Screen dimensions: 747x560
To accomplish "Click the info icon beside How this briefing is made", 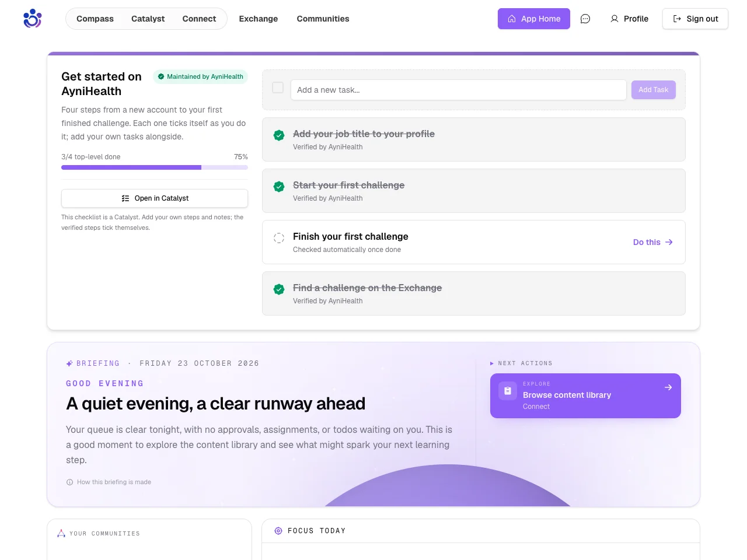I will (x=70, y=482).
